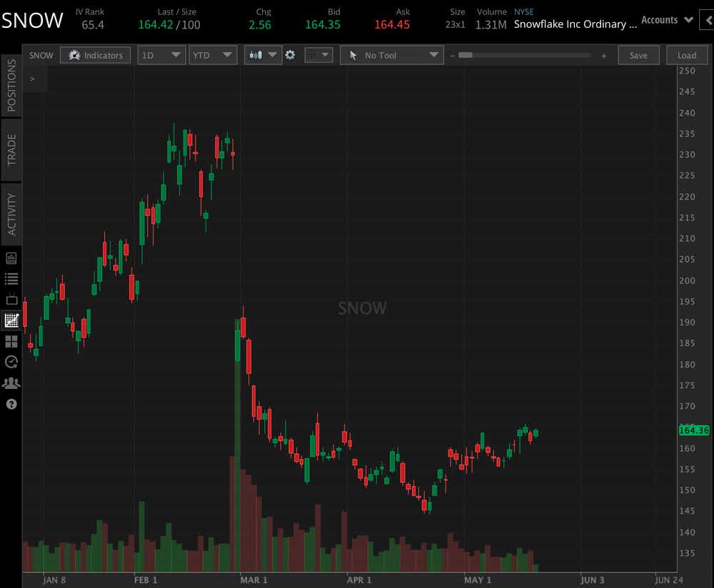Open chart settings gear
The image size is (714, 588).
(x=290, y=55)
